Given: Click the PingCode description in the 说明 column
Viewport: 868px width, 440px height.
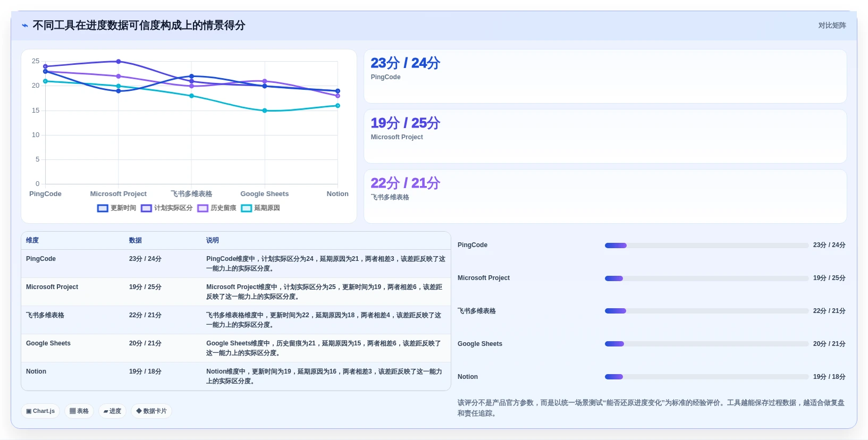Looking at the screenshot, I should point(326,264).
